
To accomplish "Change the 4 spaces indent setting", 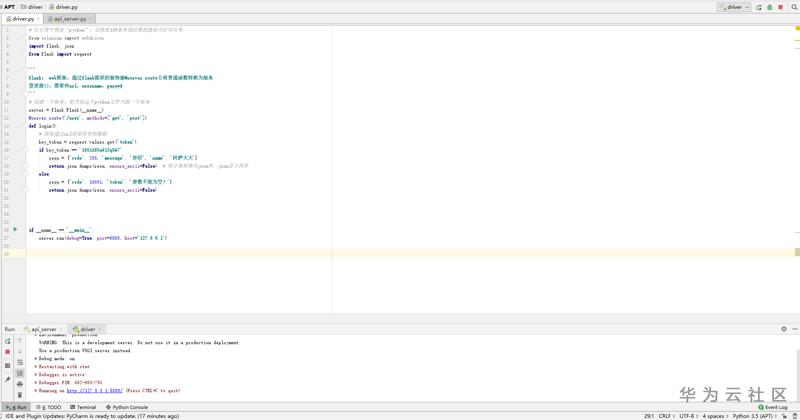I will [715, 416].
